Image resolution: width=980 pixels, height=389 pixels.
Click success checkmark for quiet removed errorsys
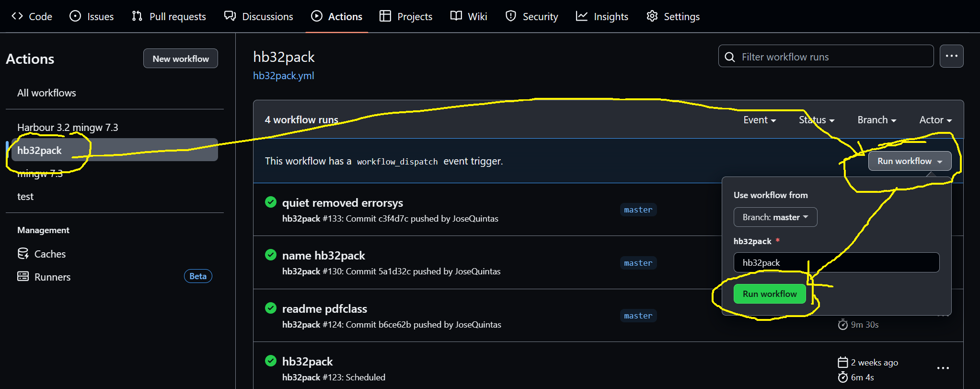271,202
